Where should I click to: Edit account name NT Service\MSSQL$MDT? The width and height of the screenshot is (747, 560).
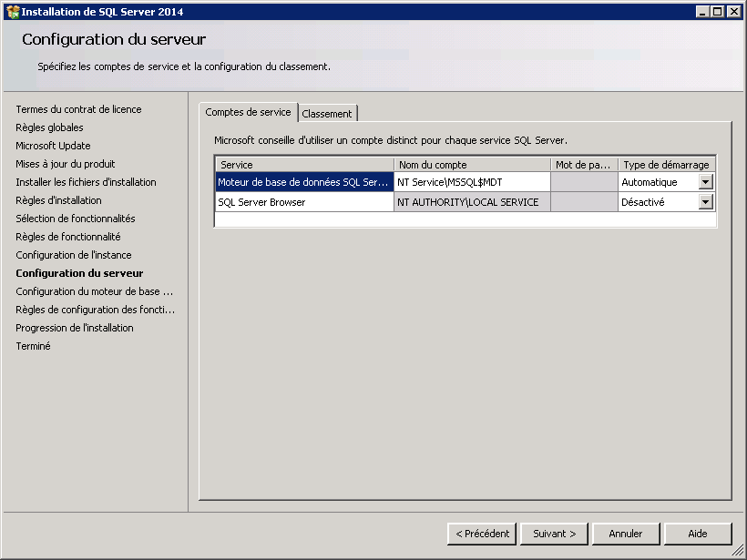[x=471, y=182]
